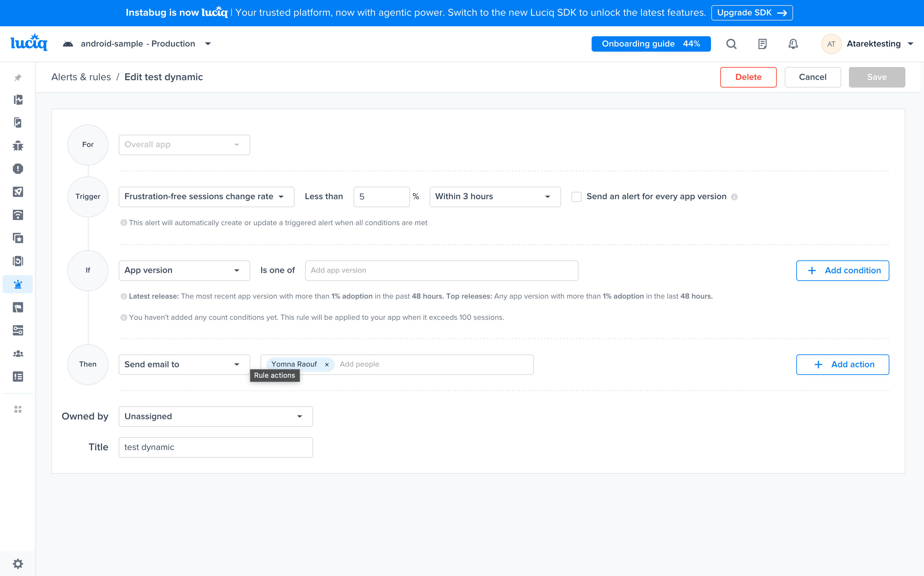
Task: Click Add condition button
Action: click(x=842, y=270)
